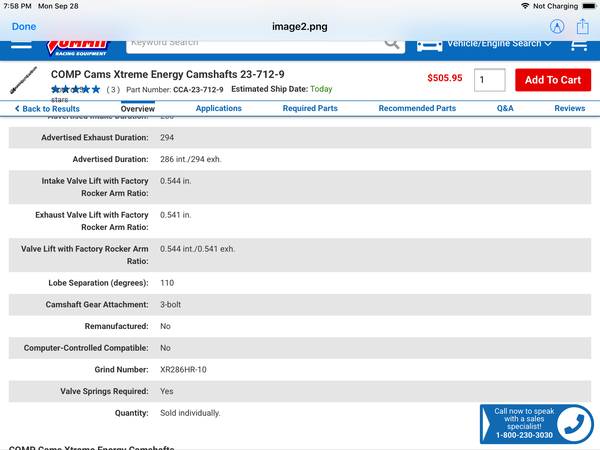Select exhaust valve lift 0.541 in.
Image resolution: width=600 pixels, height=450 pixels.
(175, 215)
